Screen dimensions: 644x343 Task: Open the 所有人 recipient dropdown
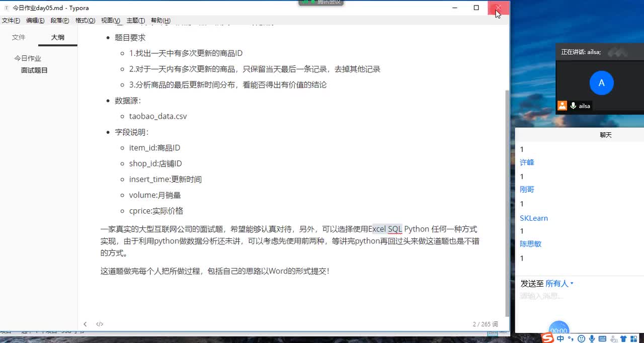pyautogui.click(x=559, y=284)
